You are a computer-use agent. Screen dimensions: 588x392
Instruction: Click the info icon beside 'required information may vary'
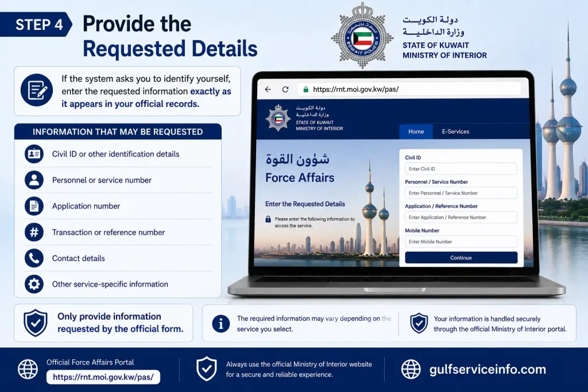[x=221, y=324]
